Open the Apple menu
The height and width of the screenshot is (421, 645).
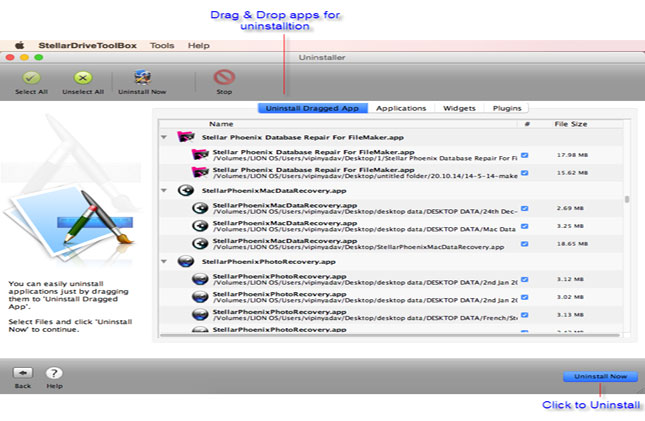19,45
